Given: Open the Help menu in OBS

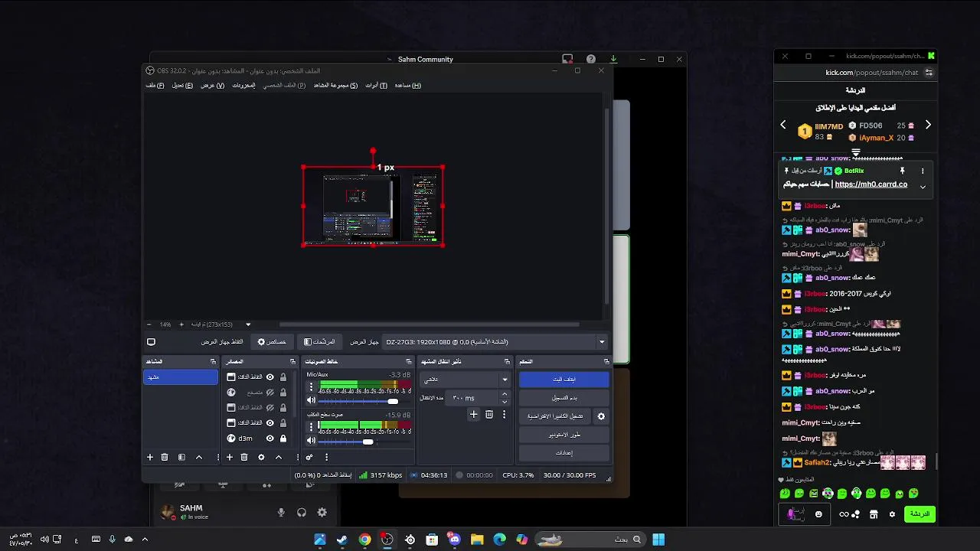Looking at the screenshot, I should click(x=407, y=85).
